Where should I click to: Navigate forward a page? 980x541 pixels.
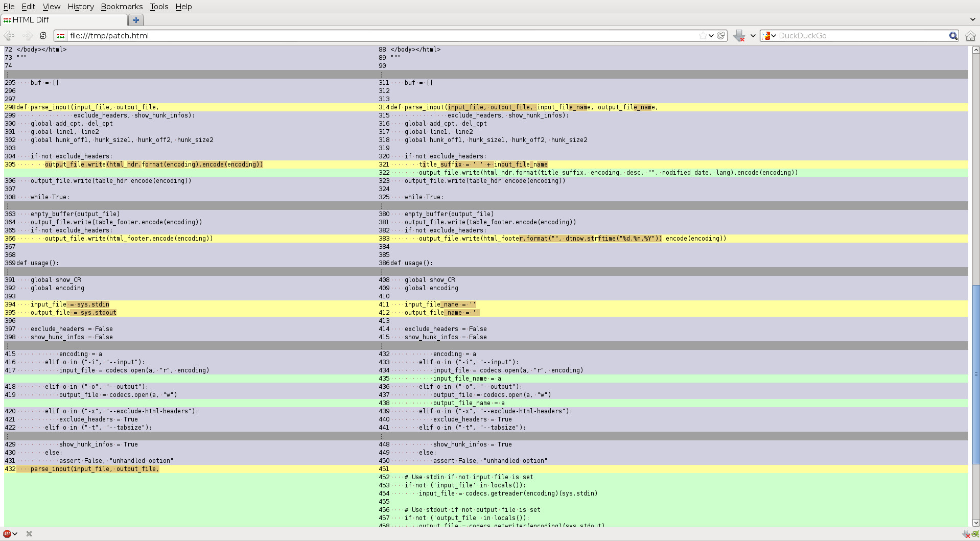27,36
